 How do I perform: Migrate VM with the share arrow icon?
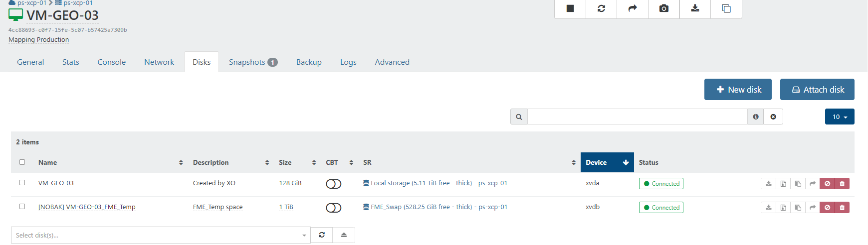(x=633, y=8)
